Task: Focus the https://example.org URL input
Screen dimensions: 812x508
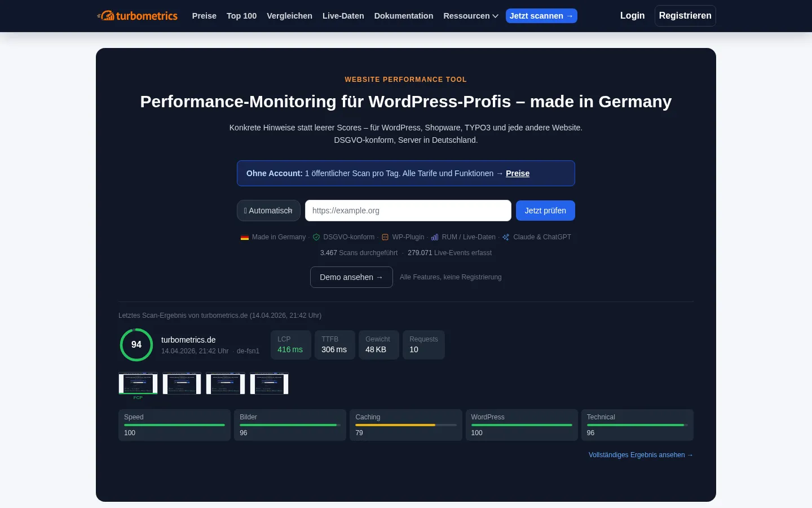Action: (408, 211)
